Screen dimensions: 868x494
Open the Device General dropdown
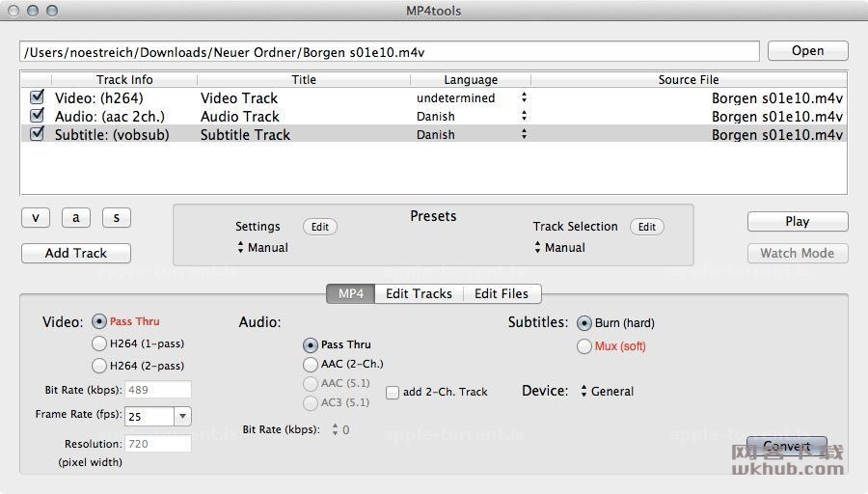pyautogui.click(x=607, y=391)
